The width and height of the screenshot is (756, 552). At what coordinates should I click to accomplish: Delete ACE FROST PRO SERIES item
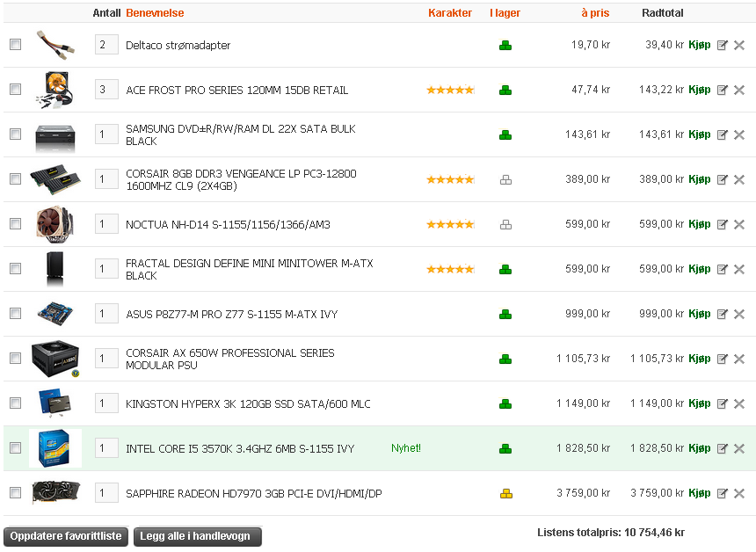[x=739, y=91]
